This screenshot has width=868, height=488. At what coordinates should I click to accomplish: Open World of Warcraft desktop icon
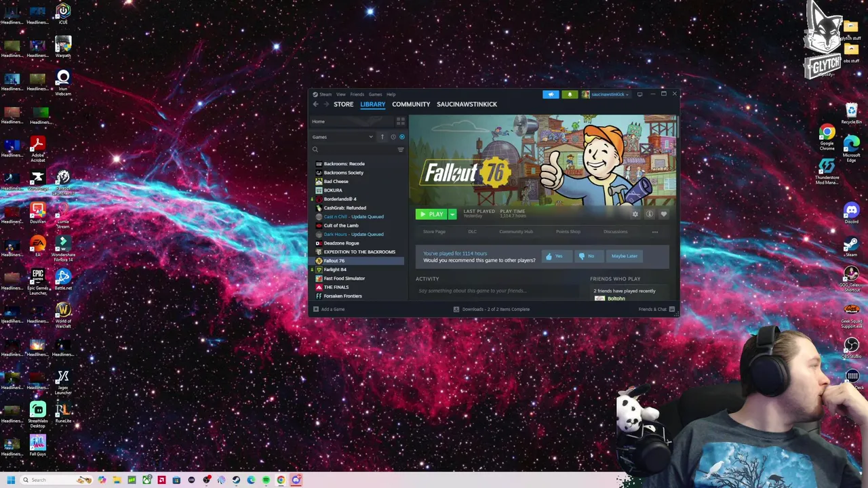pos(63,314)
